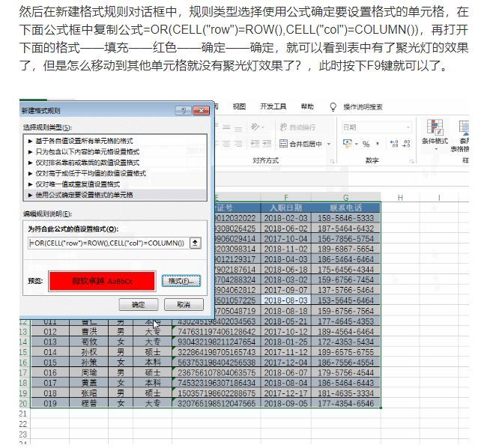Select rule 只为包含以下内容的单元格设置格式

115,151
